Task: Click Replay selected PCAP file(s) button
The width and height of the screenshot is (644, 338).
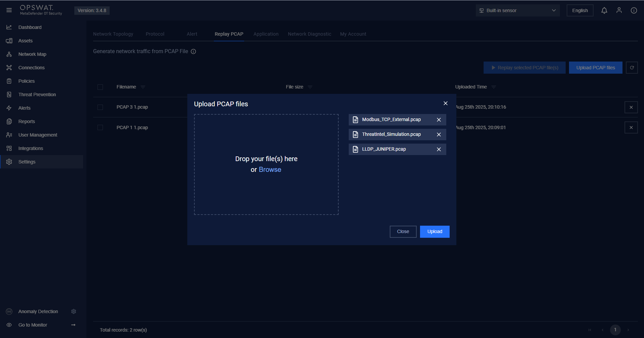Action: (x=525, y=68)
